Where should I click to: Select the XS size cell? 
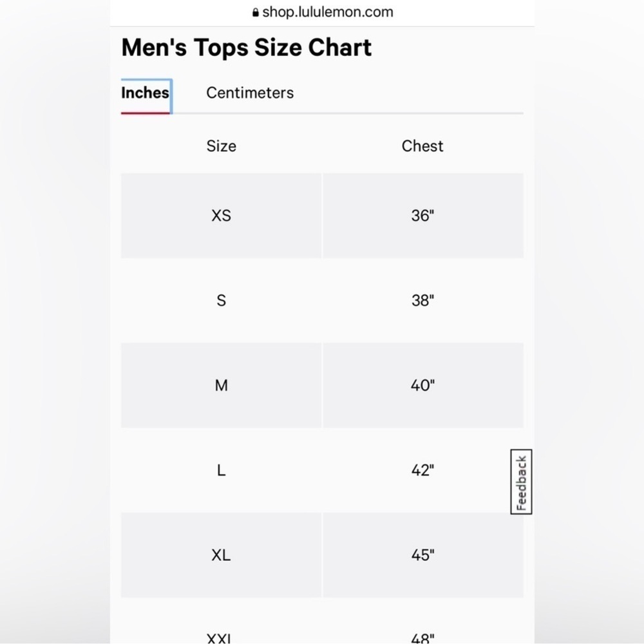(x=221, y=216)
